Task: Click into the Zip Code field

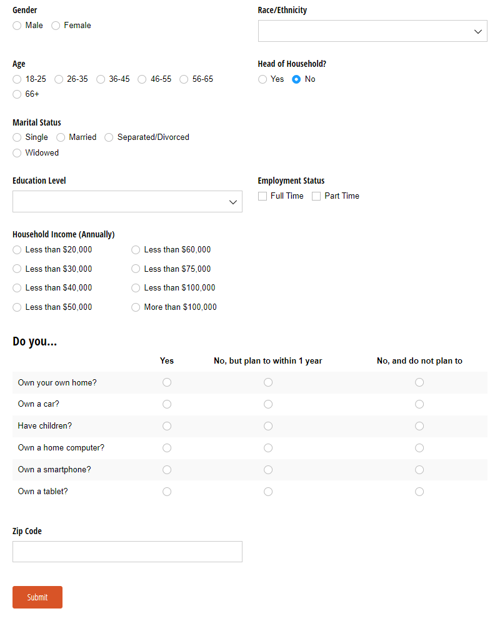Action: click(127, 552)
